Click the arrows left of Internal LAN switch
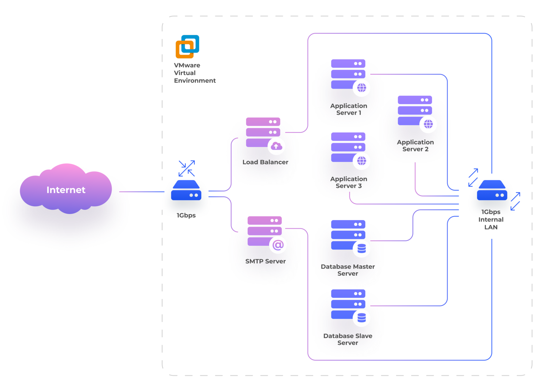The height and width of the screenshot is (392, 552). tap(473, 178)
